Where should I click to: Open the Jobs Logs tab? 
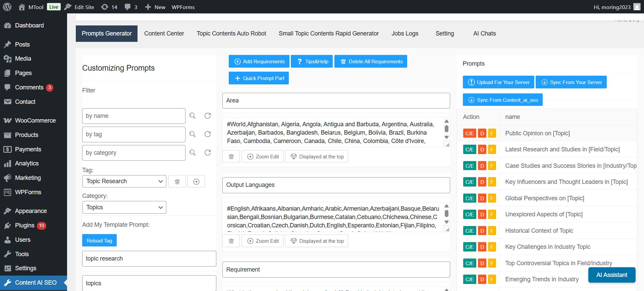[405, 33]
